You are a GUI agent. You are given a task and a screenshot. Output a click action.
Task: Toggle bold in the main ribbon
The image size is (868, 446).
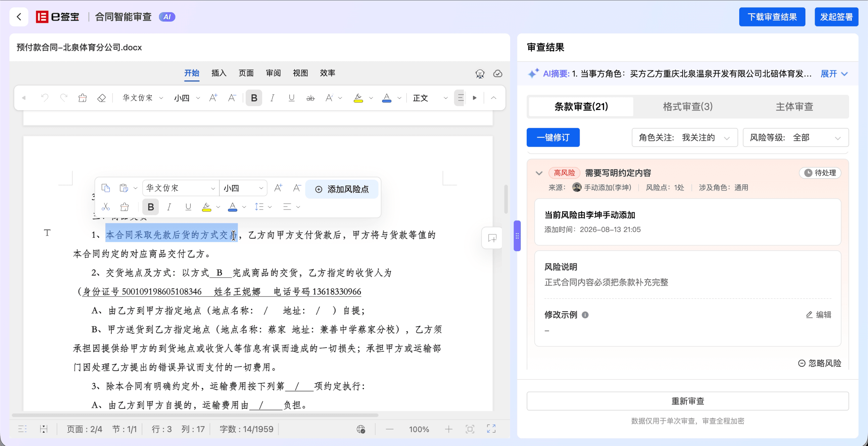[x=254, y=98]
